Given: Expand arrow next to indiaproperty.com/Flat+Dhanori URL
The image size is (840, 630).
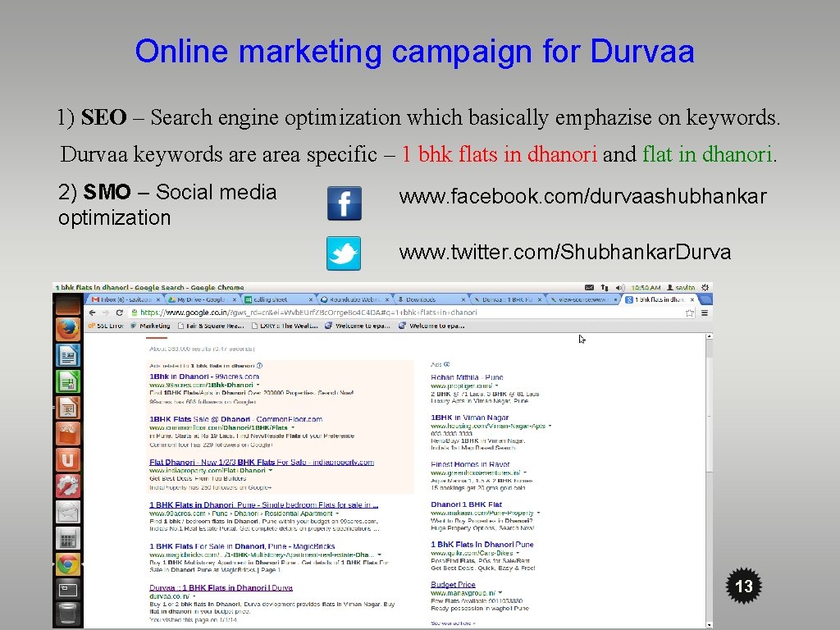Looking at the screenshot, I should coord(271,470).
